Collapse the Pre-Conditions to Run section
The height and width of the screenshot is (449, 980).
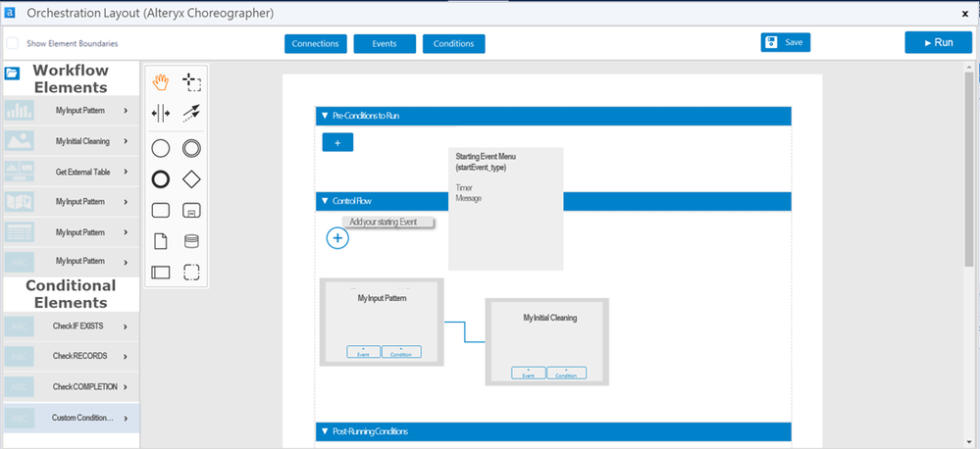325,116
